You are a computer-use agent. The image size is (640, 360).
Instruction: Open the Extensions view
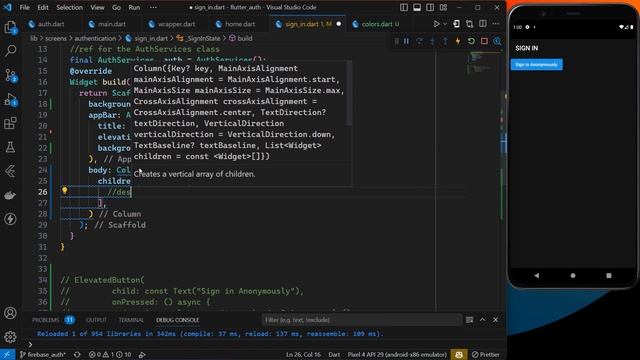[x=10, y=123]
